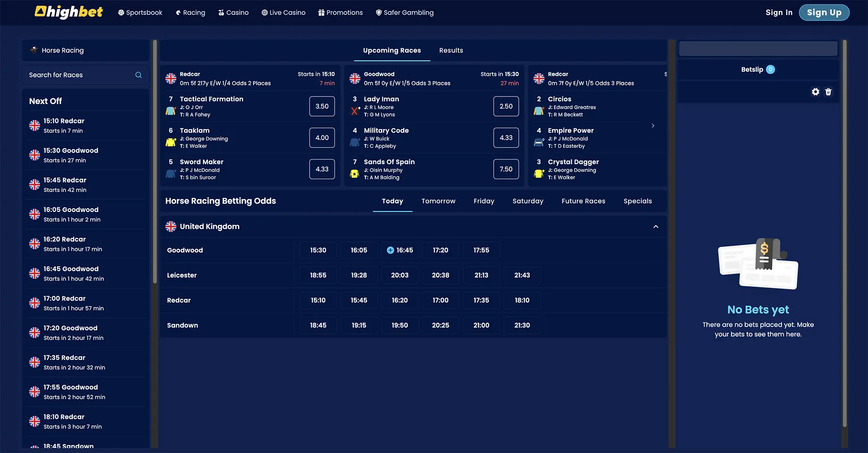Click the Sign Up button
This screenshot has height=453, width=868.
pos(823,13)
